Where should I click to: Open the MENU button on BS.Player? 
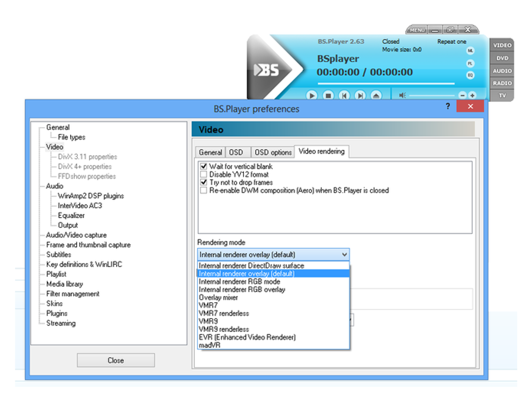coord(417,30)
